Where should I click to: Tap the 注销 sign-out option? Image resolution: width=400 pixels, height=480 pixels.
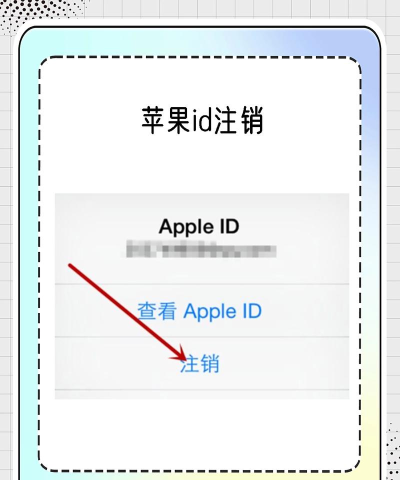coord(200,363)
